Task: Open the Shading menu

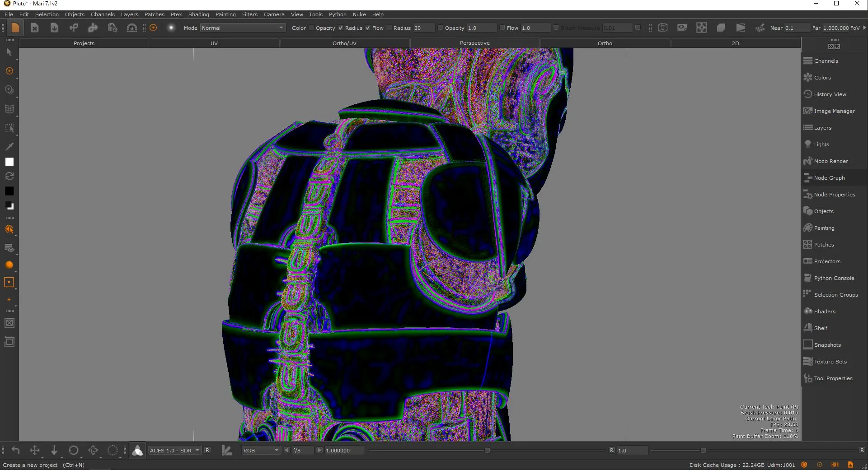Action: click(198, 14)
